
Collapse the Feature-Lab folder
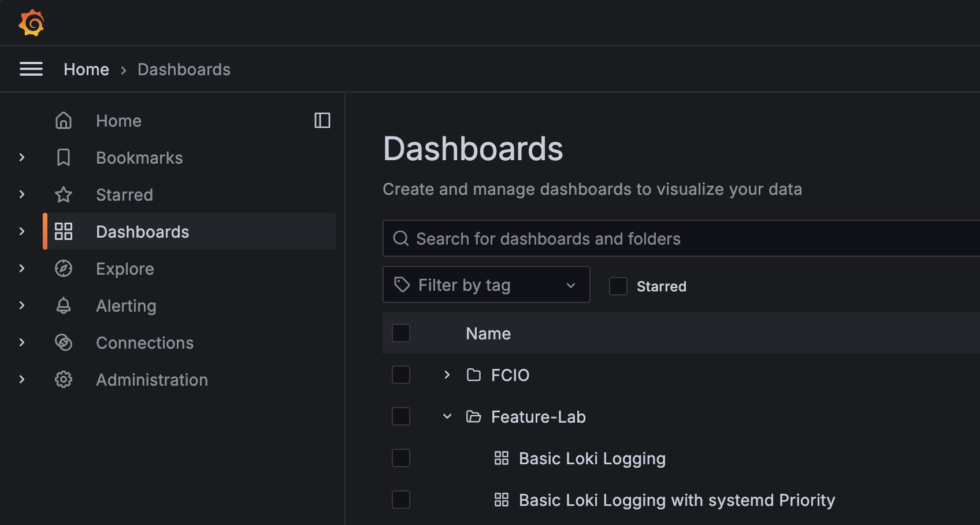(x=447, y=416)
